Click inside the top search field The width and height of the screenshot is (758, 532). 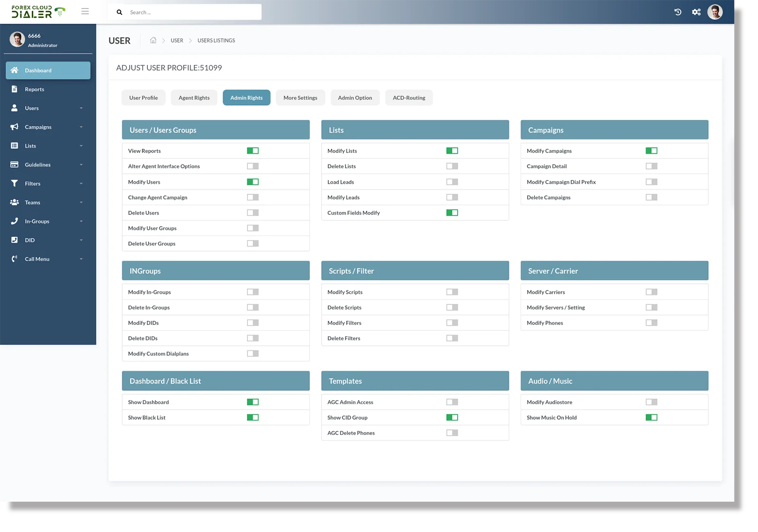tap(189, 12)
